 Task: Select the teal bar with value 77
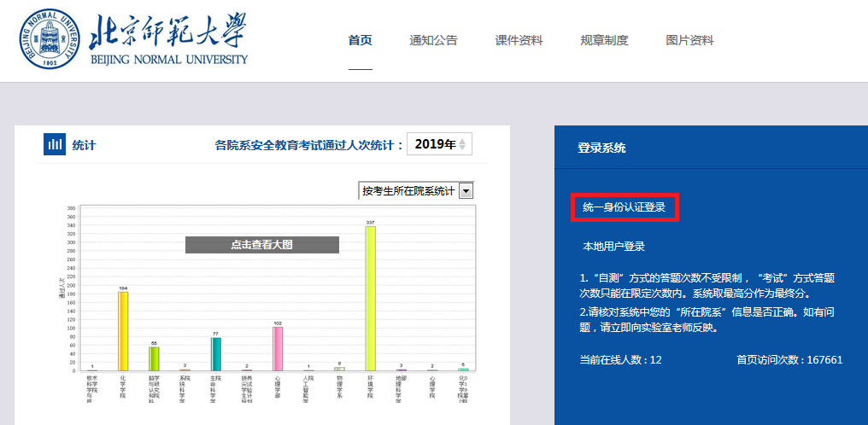[216, 354]
